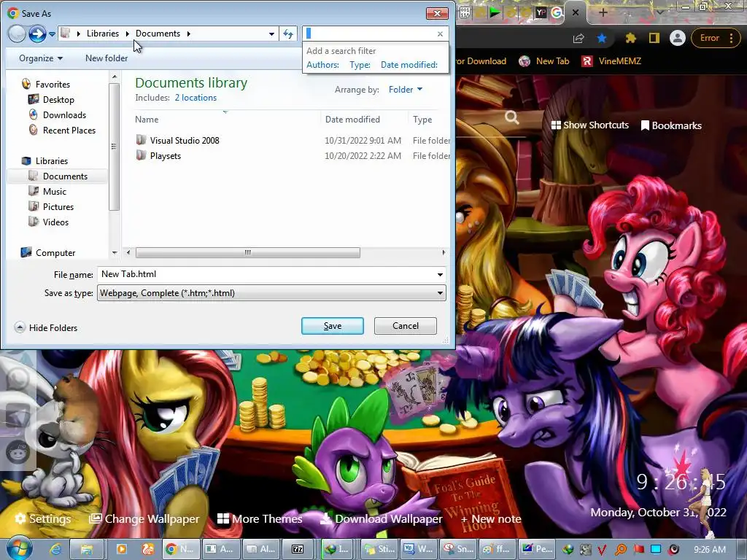The image size is (747, 560).
Task: Select the Videos library
Action: (x=55, y=222)
